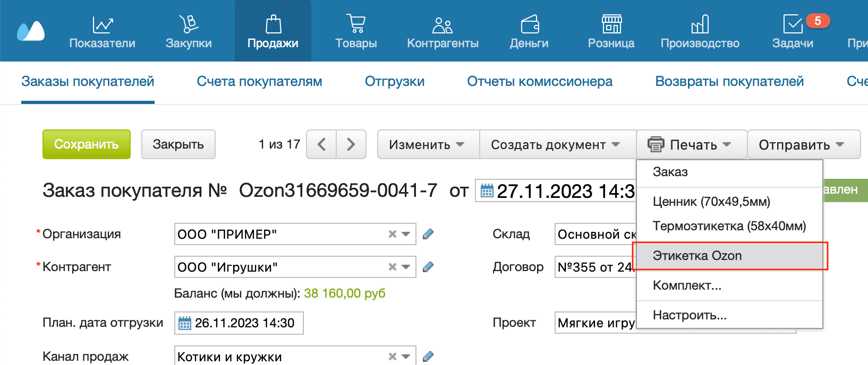Screen dimensions: 868x365
Task: Edit Канал продаж with pencil icon
Action: (x=428, y=357)
